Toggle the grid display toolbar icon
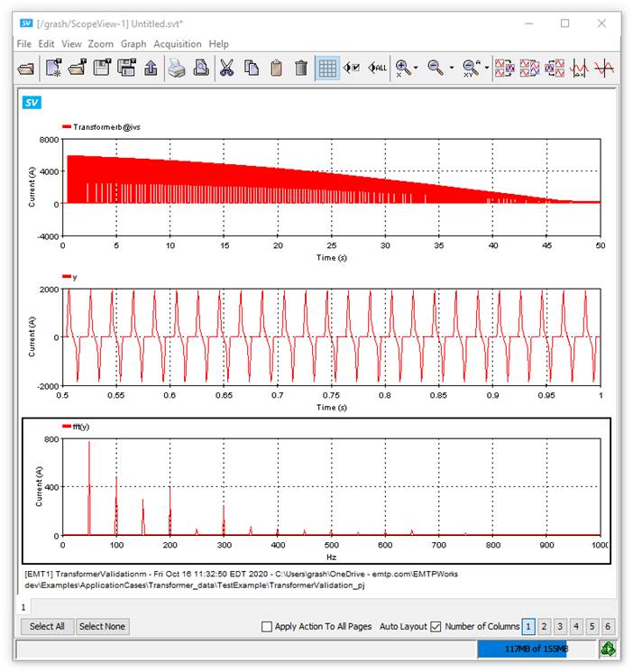Viewport: 633px width, 672px height. 327,68
